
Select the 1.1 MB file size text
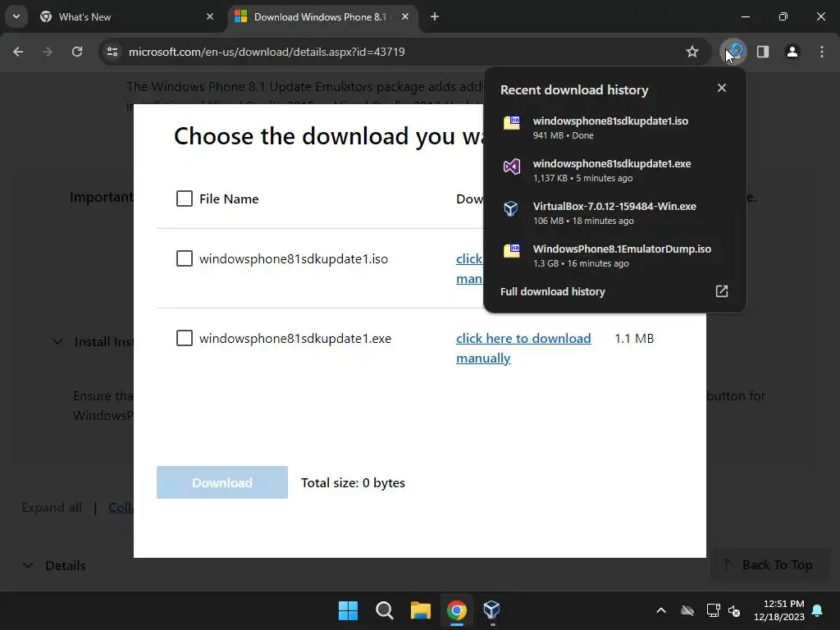pos(634,339)
